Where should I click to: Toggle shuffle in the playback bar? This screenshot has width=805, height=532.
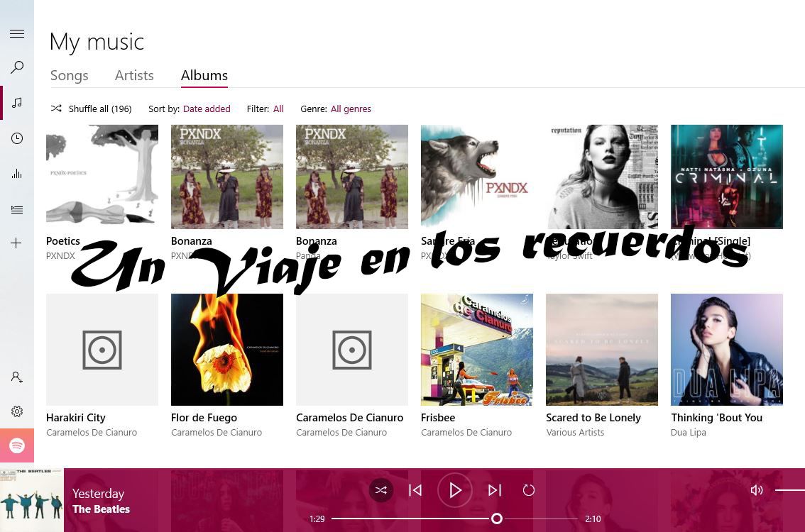[381, 490]
